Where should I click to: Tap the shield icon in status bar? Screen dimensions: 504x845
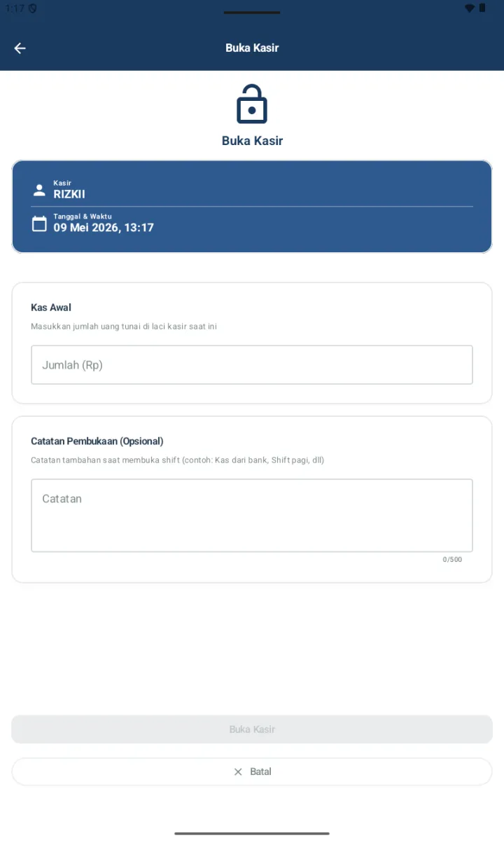coord(33,8)
